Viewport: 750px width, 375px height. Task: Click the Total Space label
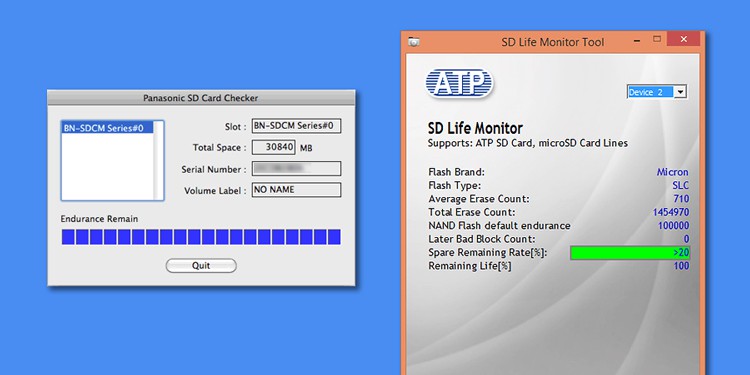pos(220,148)
